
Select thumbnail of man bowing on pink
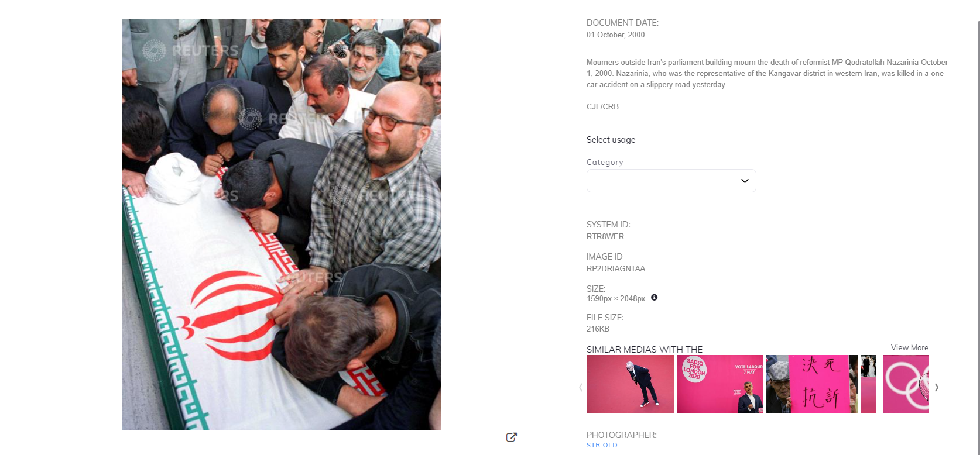point(631,384)
